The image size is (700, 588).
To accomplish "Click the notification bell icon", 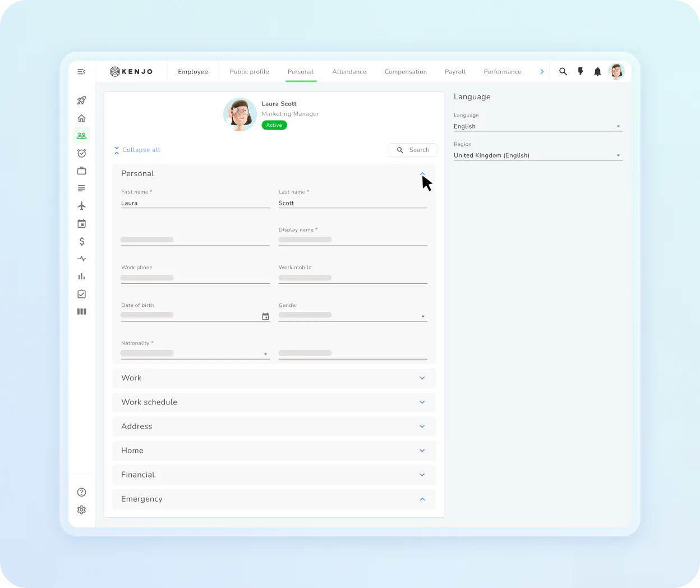I will click(597, 72).
